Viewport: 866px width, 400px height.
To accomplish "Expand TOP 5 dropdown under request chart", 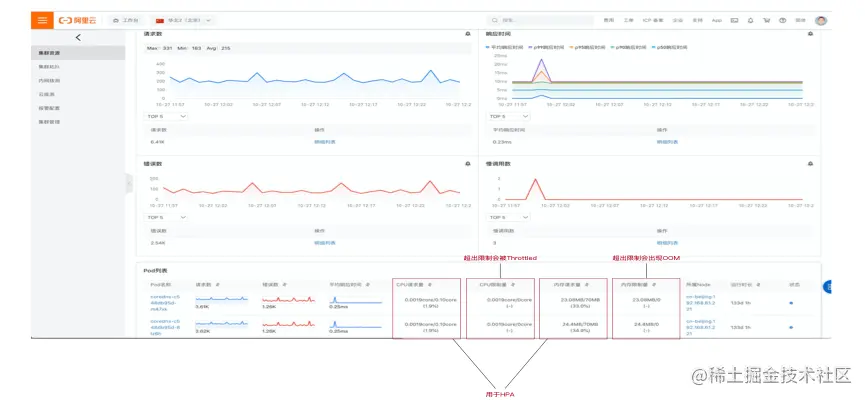I will [166, 117].
